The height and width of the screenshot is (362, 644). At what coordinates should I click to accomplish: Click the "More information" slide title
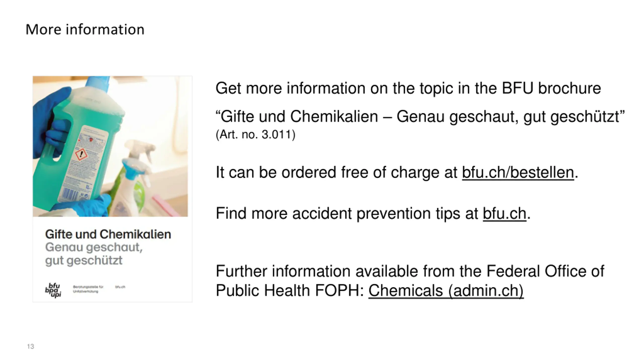pyautogui.click(x=85, y=29)
